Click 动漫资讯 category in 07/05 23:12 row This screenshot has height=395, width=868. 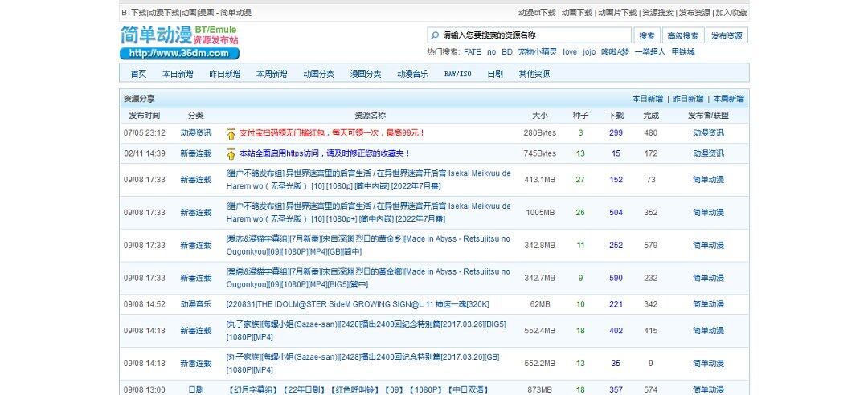click(x=196, y=132)
